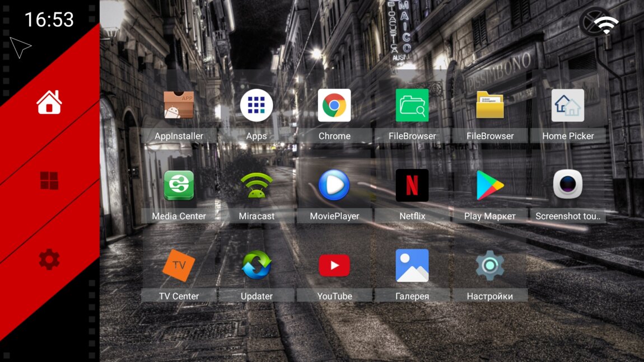Open the yellow folder FileBrowser app
Image resolution: width=644 pixels, height=362 pixels.
[490, 106]
